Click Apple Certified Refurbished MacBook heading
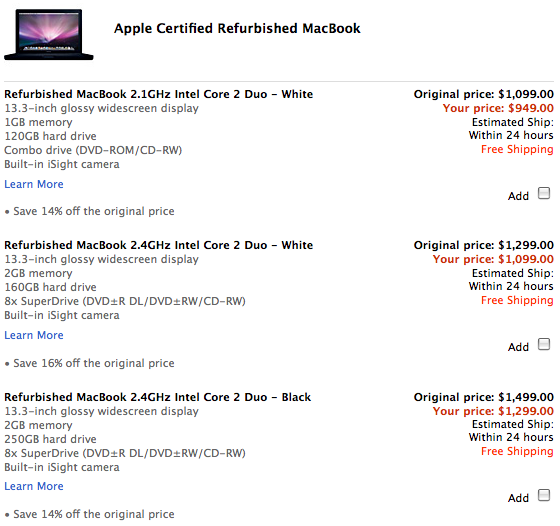This screenshot has height=526, width=560. (237, 28)
